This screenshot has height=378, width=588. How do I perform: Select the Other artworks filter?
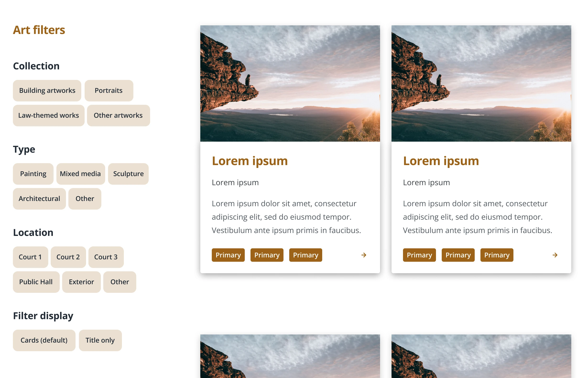pyautogui.click(x=118, y=115)
